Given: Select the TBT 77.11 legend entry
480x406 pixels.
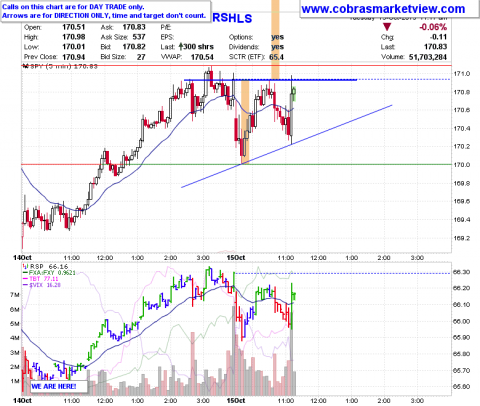Looking at the screenshot, I should [40, 279].
